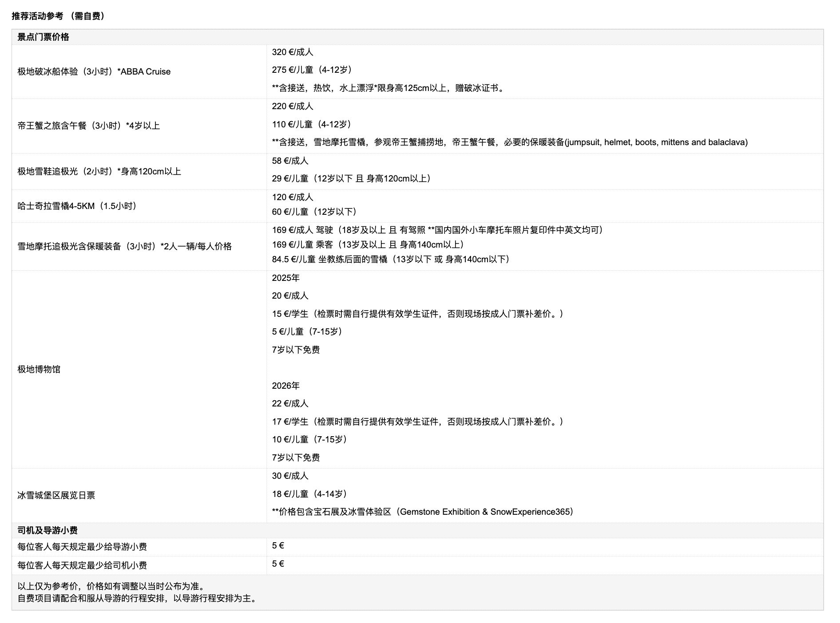Viewport: 840px width, 623px height.
Task: Click the 帝王蟹之旅含午餐 row label
Action: pyautogui.click(x=88, y=126)
